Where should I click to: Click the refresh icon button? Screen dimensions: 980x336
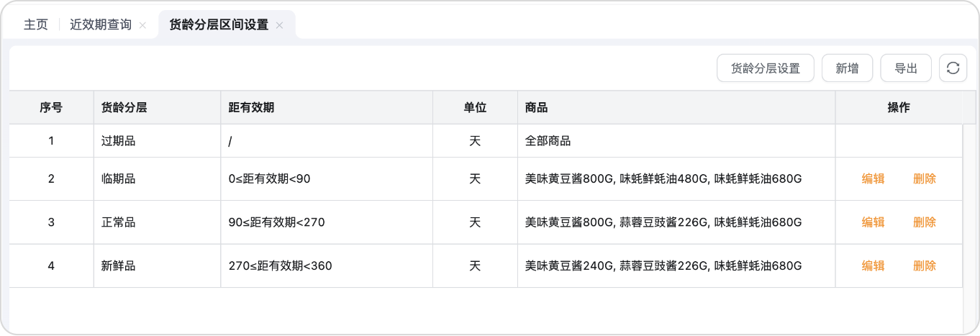click(x=953, y=68)
